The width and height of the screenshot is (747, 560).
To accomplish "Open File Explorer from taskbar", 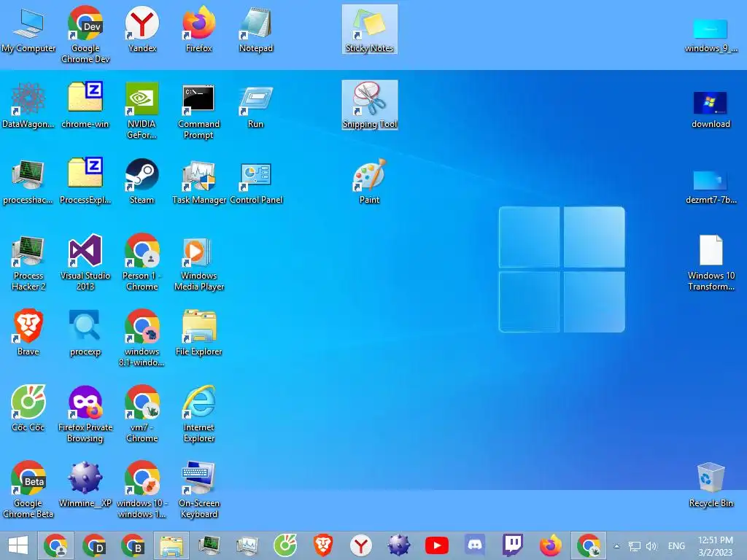I will 171,545.
